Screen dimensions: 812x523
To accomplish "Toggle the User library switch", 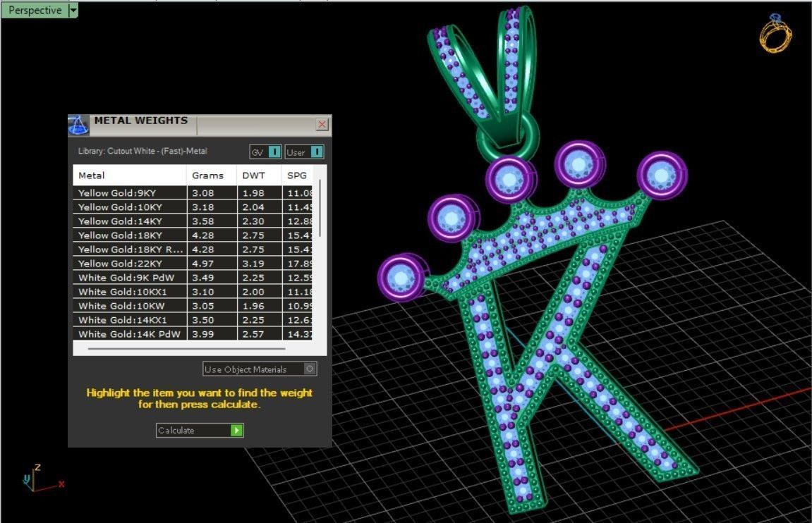I will click(x=305, y=152).
